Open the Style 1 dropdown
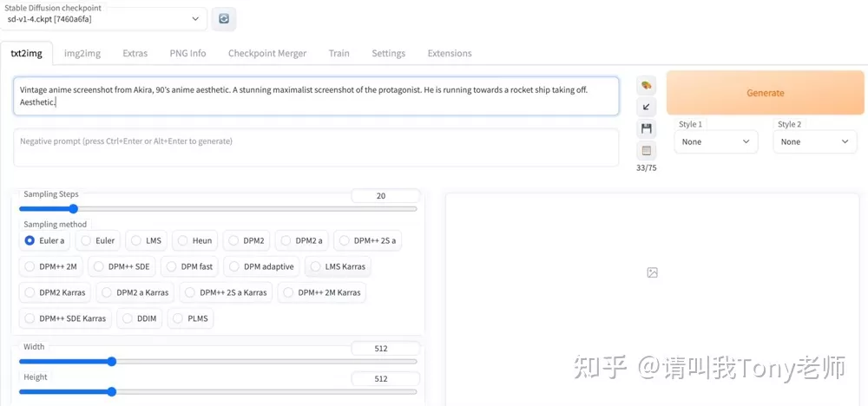The height and width of the screenshot is (406, 868). point(716,141)
